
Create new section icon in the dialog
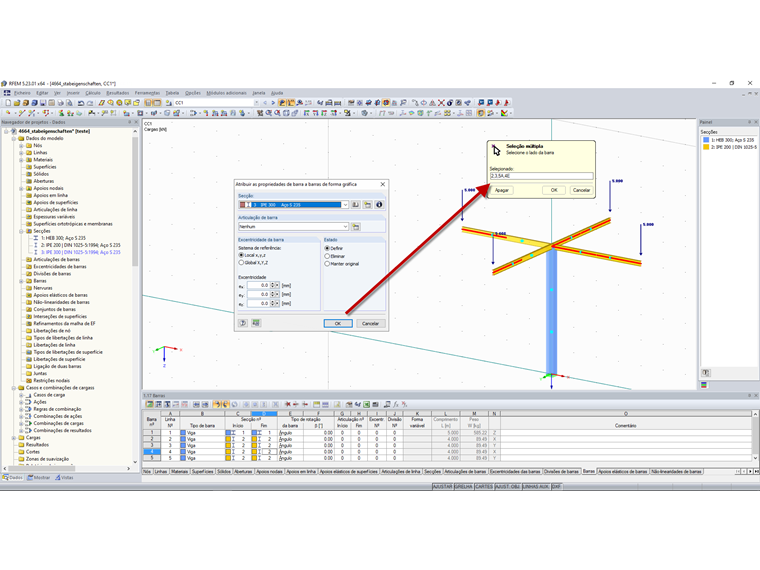367,205
